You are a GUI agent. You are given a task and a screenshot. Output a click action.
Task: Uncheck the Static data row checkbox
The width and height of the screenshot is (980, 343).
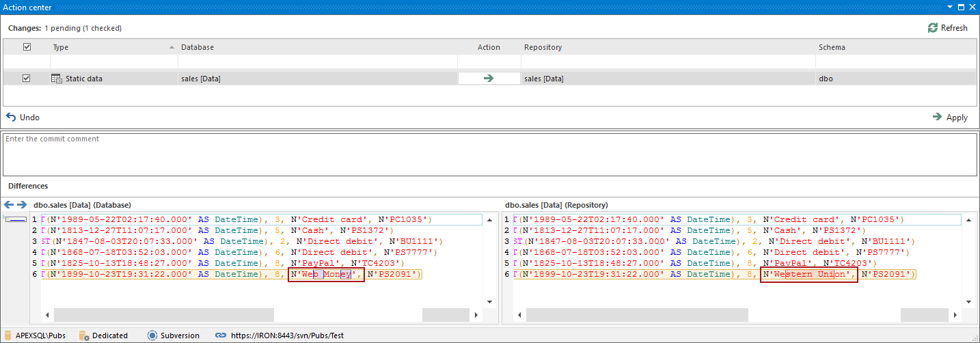(x=27, y=79)
